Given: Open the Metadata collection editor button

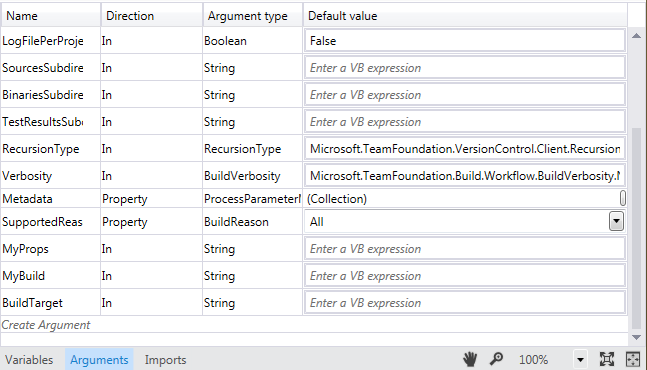Looking at the screenshot, I should coord(623,198).
